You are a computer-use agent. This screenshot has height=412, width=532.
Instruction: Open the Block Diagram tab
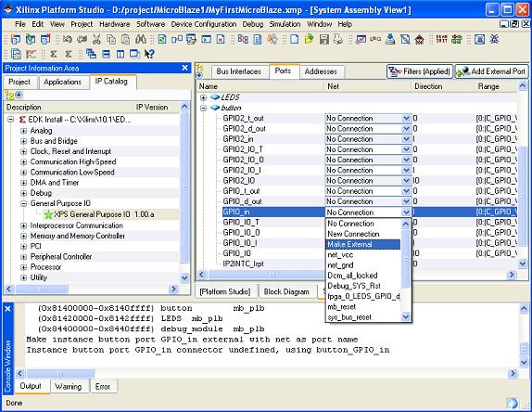286,291
